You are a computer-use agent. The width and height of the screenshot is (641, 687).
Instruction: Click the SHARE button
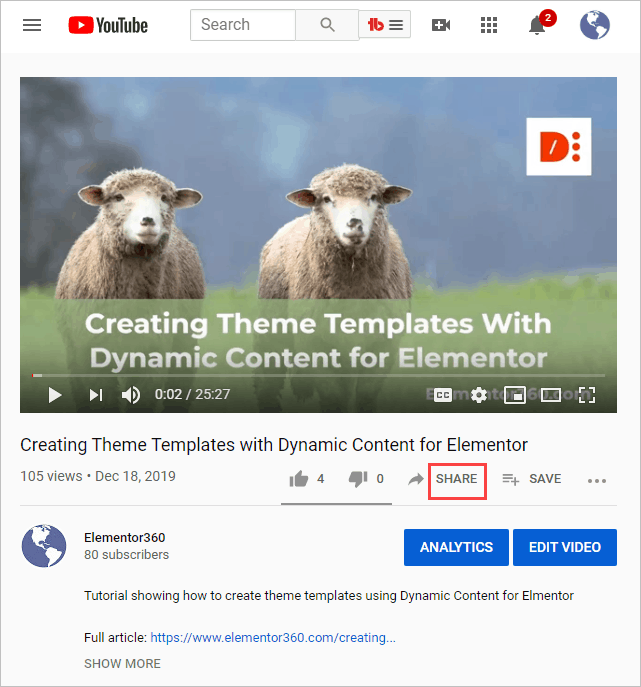457,479
